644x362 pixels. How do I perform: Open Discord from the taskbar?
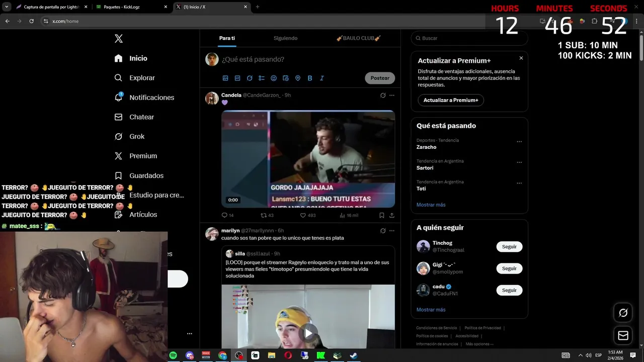click(189, 355)
